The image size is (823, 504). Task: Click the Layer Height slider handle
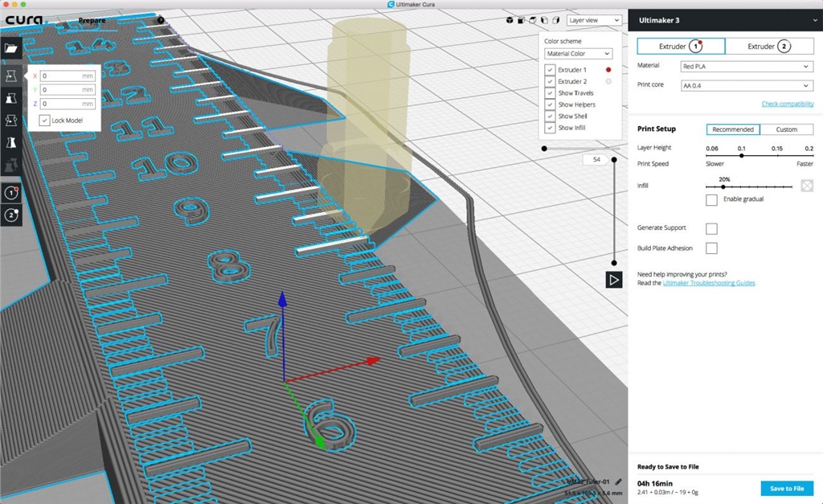[741, 155]
